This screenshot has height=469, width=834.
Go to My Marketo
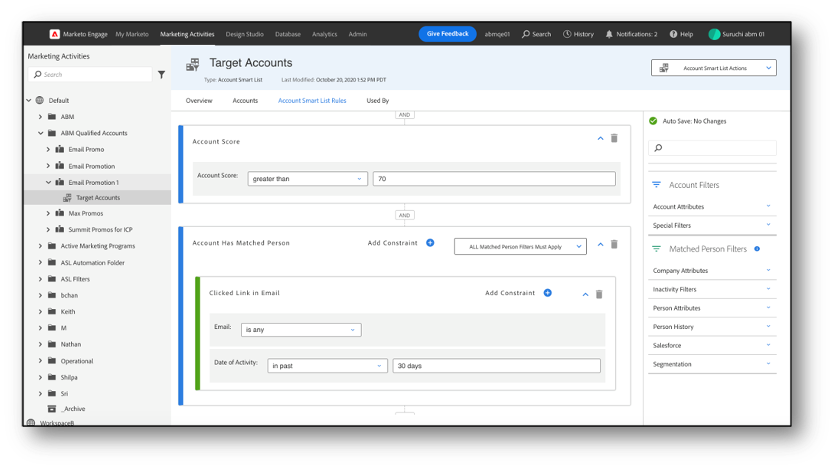point(132,34)
